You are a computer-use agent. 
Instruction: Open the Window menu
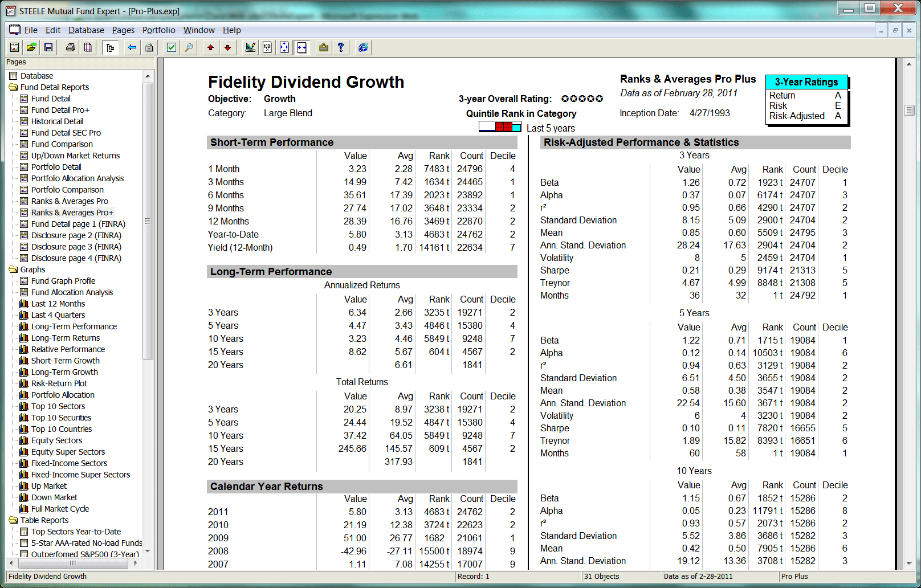(199, 30)
